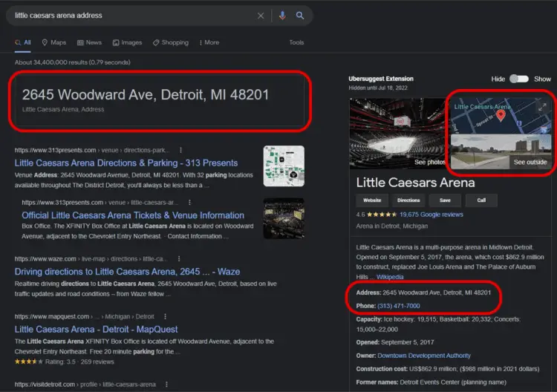Click Opened: September 5, 2017 text
This screenshot has height=392, width=557.
pos(395,342)
